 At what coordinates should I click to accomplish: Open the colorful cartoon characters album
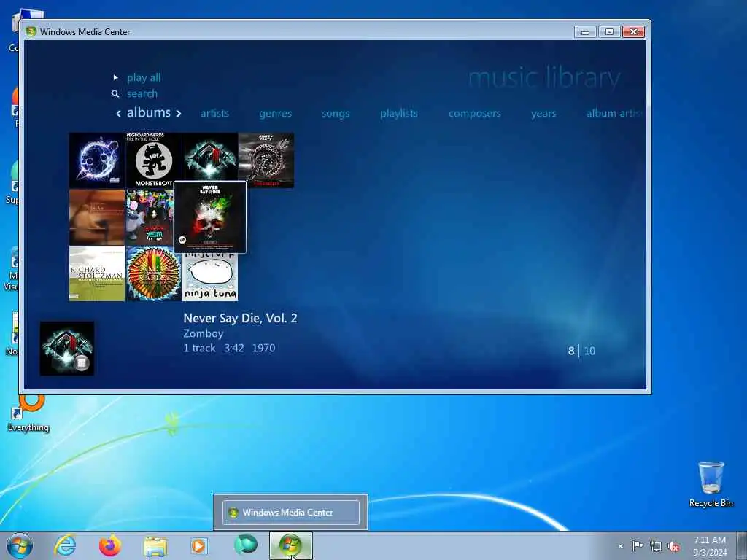pyautogui.click(x=150, y=217)
